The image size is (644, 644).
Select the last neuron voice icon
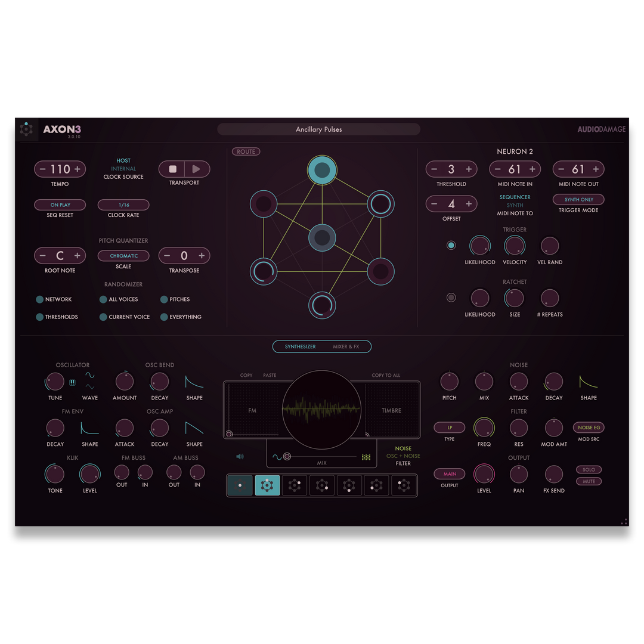[x=404, y=485]
